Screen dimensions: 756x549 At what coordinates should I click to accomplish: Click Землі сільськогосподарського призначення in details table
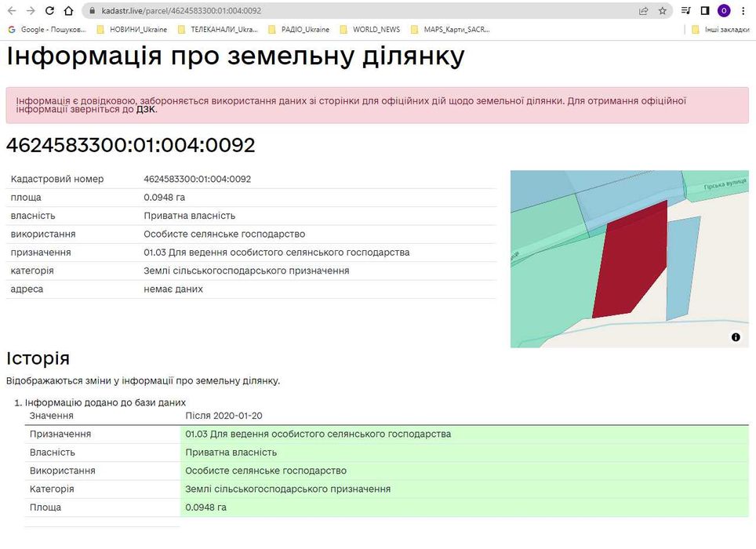(246, 271)
